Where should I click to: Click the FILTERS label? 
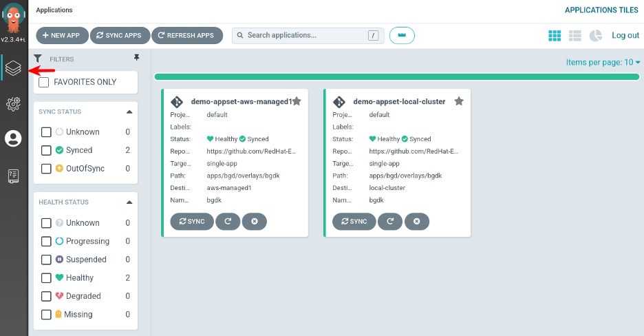(62, 59)
